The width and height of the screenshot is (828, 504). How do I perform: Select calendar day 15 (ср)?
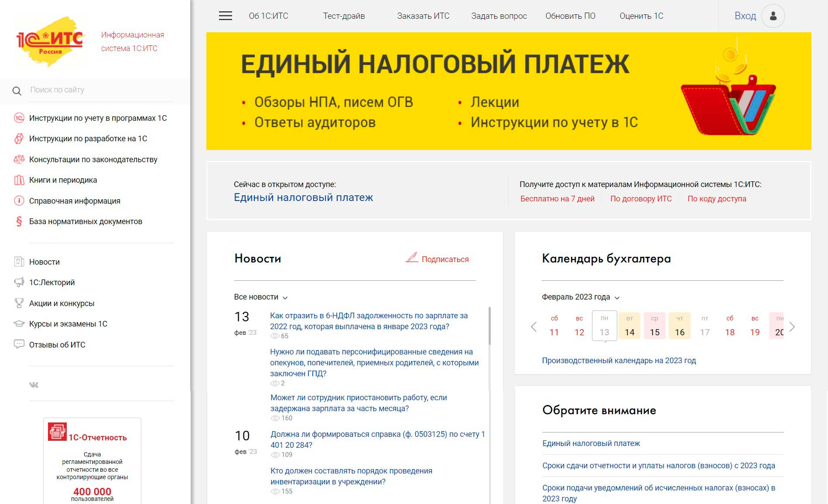point(655,326)
